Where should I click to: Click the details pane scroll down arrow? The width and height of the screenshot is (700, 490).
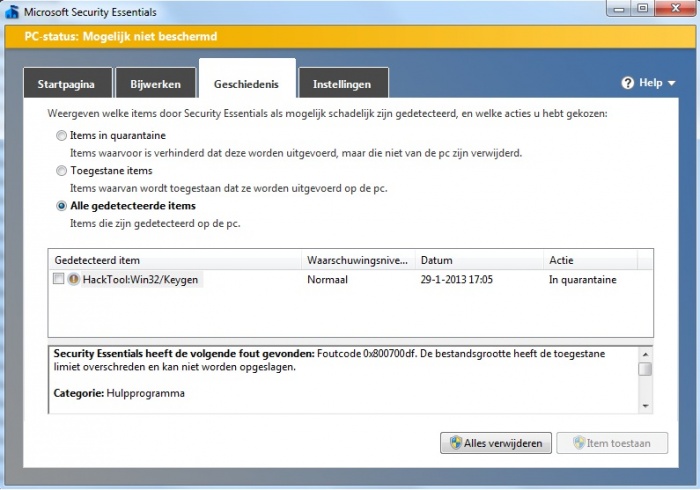645,406
